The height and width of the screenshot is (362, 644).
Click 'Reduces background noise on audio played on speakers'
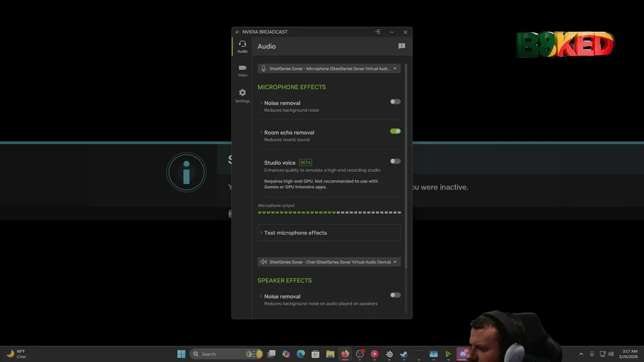(x=321, y=304)
